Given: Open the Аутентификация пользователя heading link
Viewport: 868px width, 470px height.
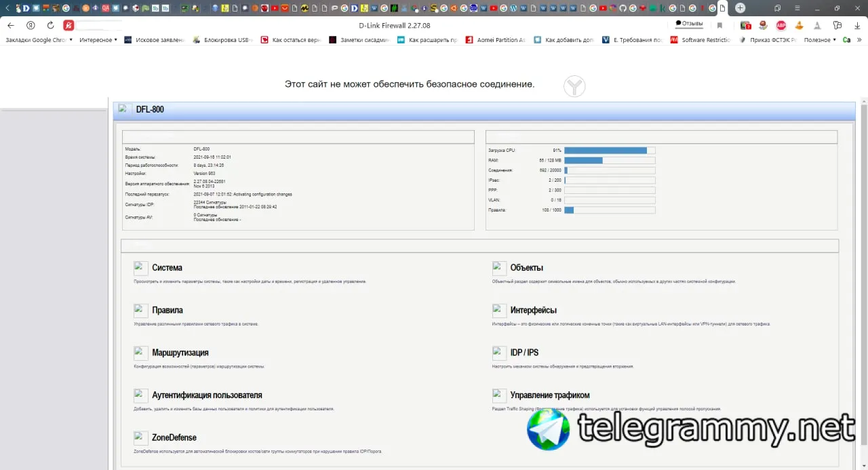Looking at the screenshot, I should coord(207,395).
